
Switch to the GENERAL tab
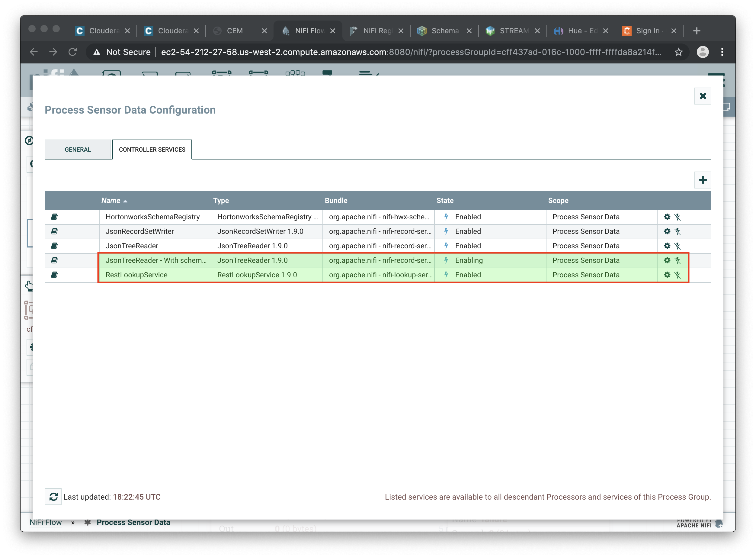click(x=78, y=149)
